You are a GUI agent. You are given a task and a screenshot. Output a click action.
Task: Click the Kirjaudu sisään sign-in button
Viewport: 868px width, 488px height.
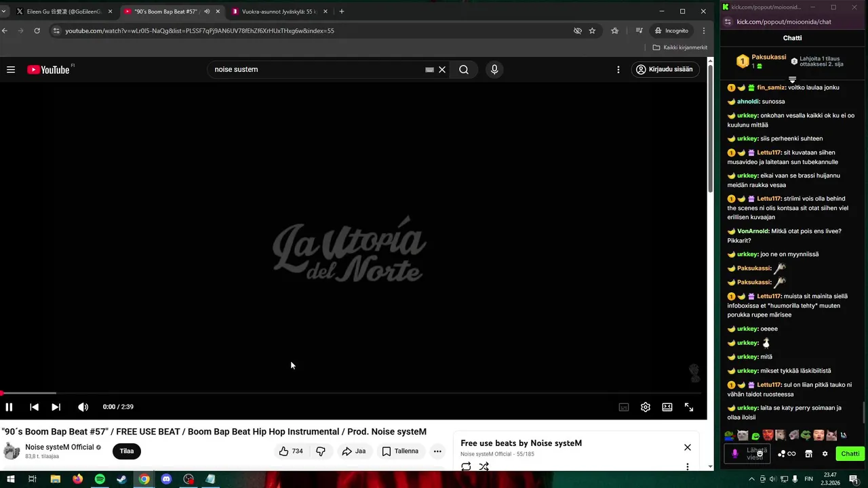(x=665, y=69)
